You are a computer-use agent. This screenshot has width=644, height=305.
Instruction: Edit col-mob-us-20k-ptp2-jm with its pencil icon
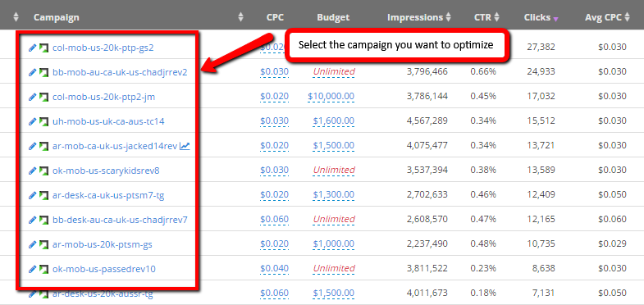[x=33, y=97]
